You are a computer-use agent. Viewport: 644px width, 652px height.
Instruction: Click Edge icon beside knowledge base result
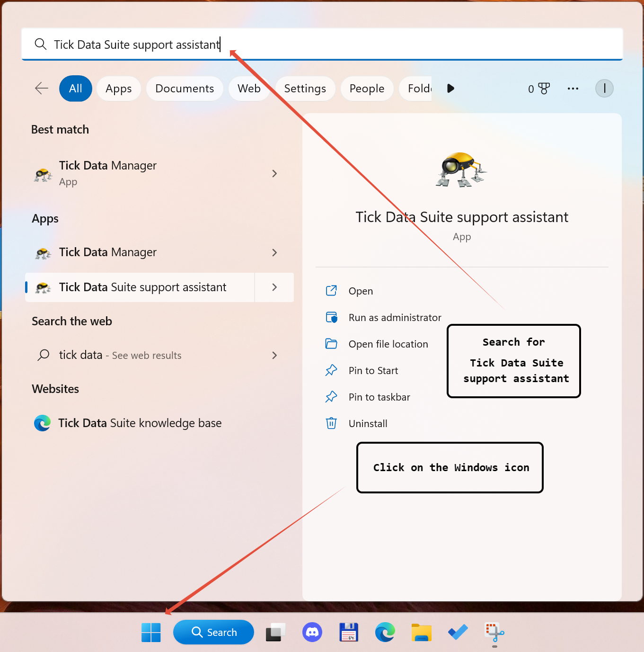point(43,423)
